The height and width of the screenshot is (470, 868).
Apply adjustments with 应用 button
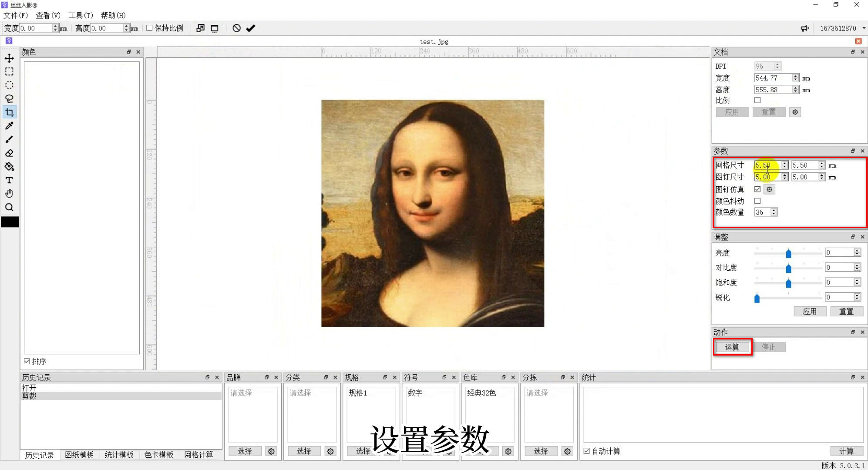click(x=810, y=311)
